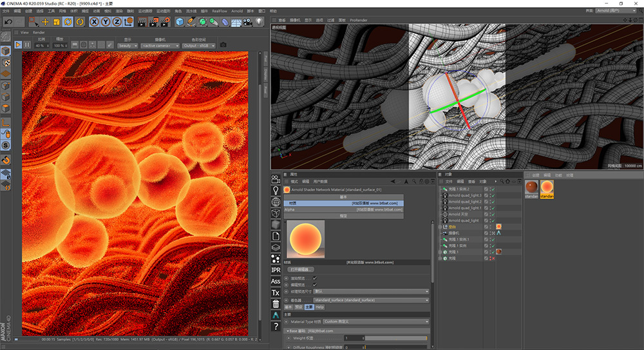Toggle the first checkbox under editor button
This screenshot has width=644, height=350.
315,278
